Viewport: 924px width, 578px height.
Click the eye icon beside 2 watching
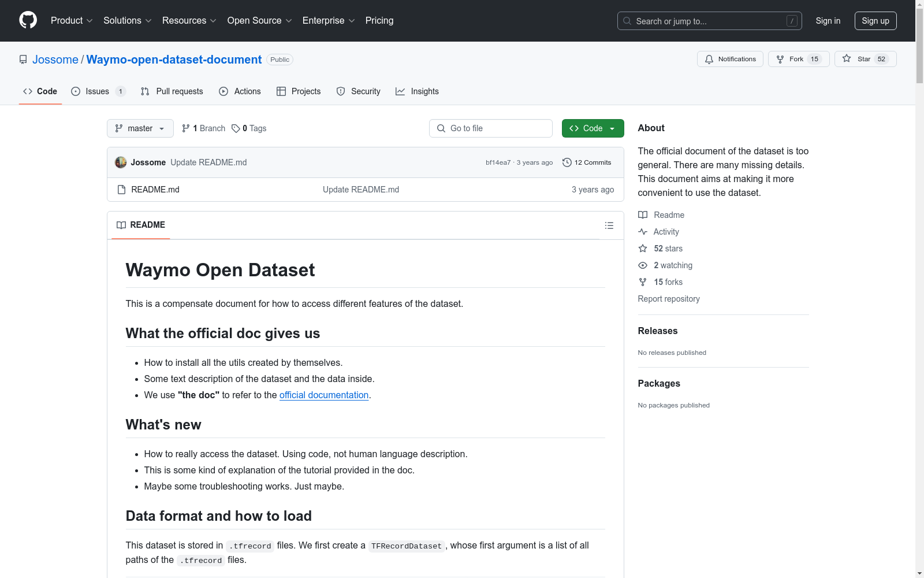click(643, 265)
